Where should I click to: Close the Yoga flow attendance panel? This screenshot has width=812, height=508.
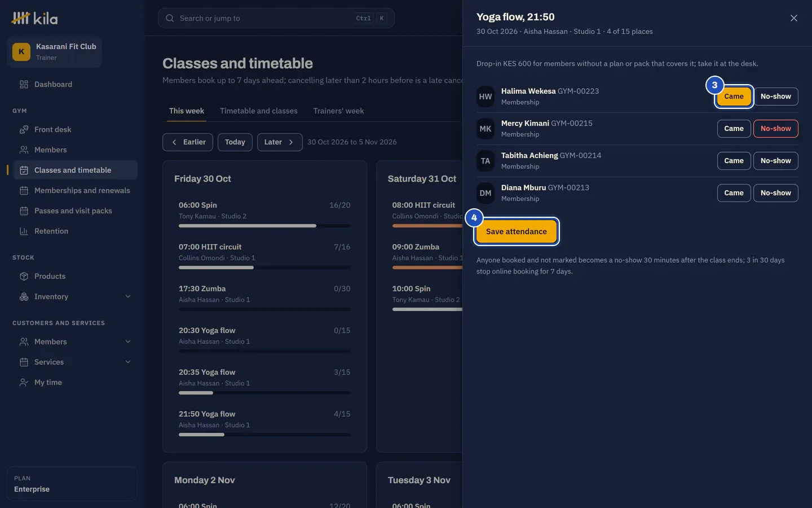[794, 18]
